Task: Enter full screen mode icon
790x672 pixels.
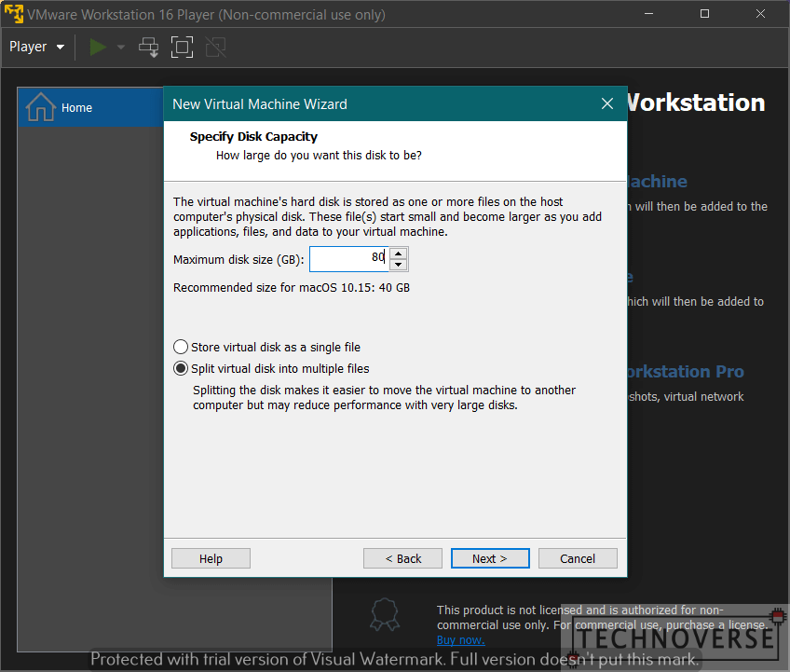Action: coord(182,47)
